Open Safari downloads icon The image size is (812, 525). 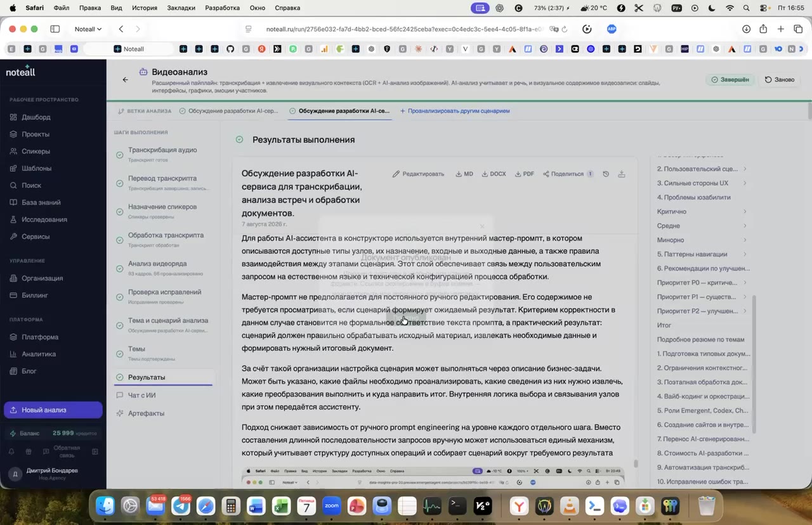point(747,29)
